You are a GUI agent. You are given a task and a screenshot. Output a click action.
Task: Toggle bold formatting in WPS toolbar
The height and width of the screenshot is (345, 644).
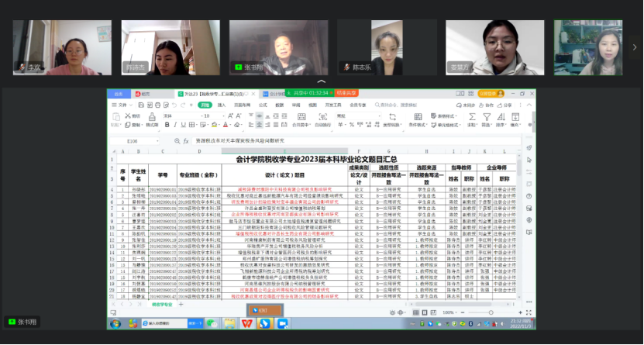click(167, 125)
